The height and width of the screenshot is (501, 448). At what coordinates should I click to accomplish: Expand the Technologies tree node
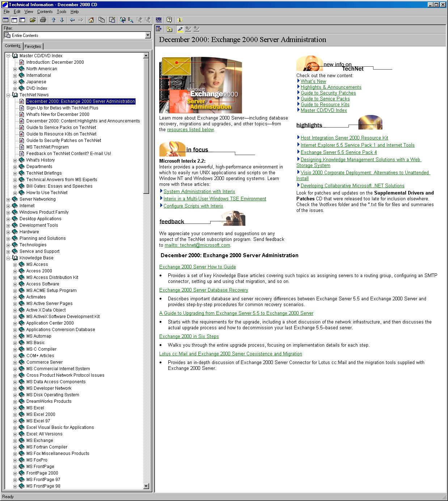pyautogui.click(x=8, y=245)
